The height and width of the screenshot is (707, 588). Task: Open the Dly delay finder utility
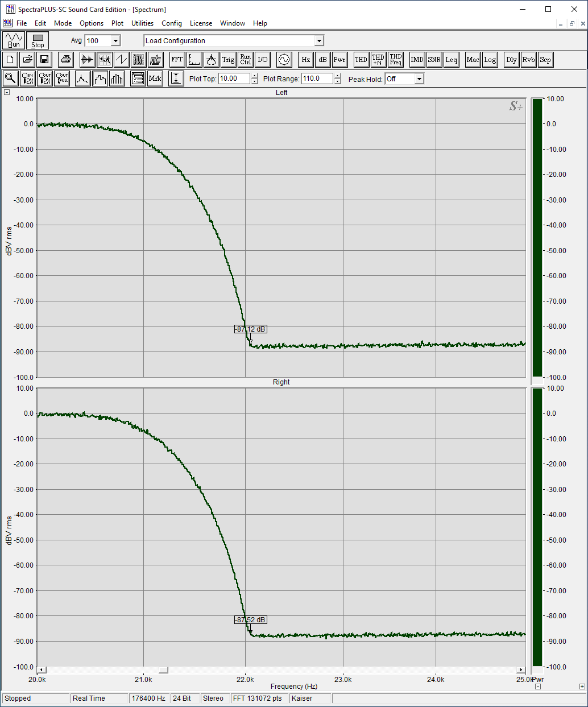coord(511,60)
